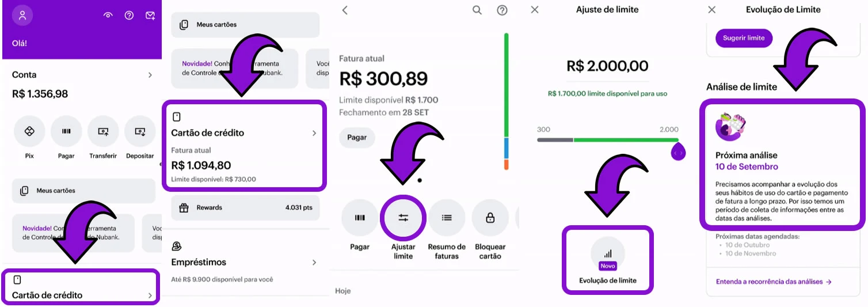Open the invite envelope icon
The width and height of the screenshot is (868, 307).
[150, 16]
